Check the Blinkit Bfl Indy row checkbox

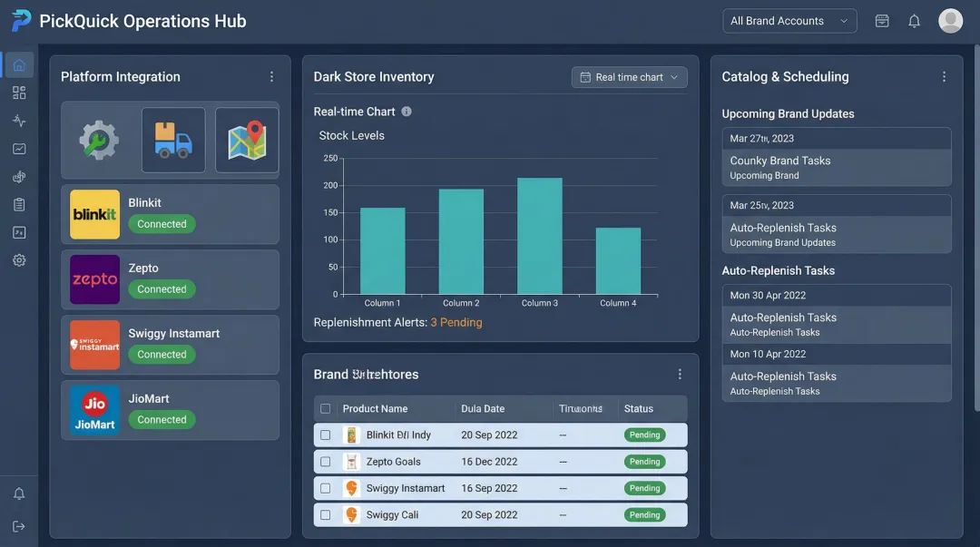(x=326, y=435)
